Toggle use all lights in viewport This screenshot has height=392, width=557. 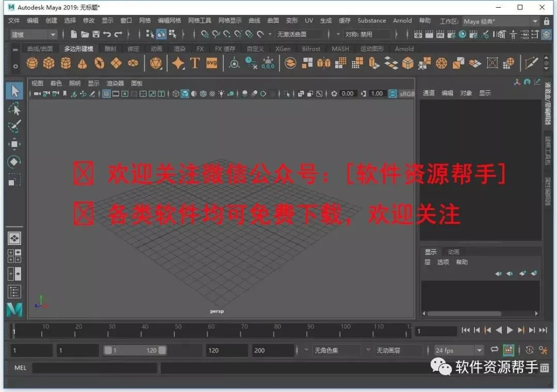221,94
